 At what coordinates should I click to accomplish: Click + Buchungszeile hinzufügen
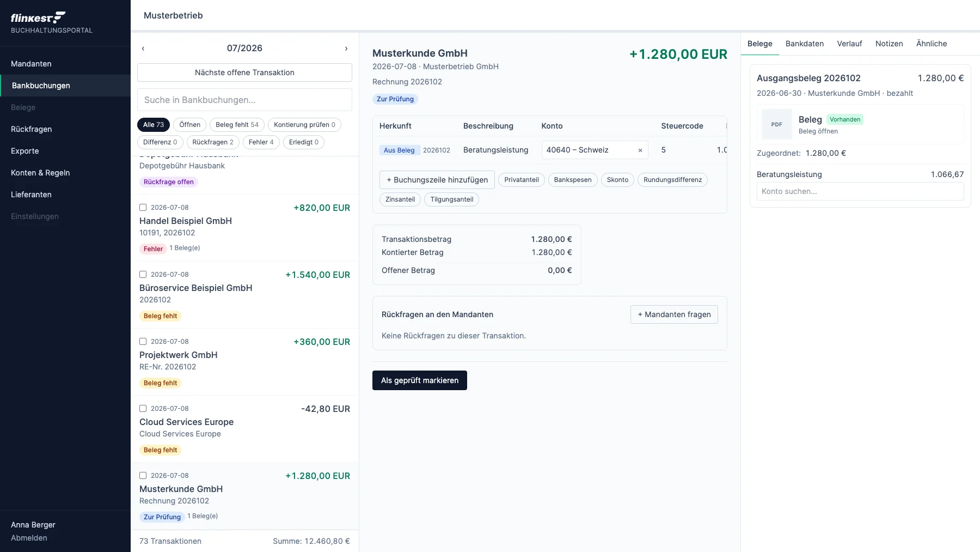[x=437, y=180]
